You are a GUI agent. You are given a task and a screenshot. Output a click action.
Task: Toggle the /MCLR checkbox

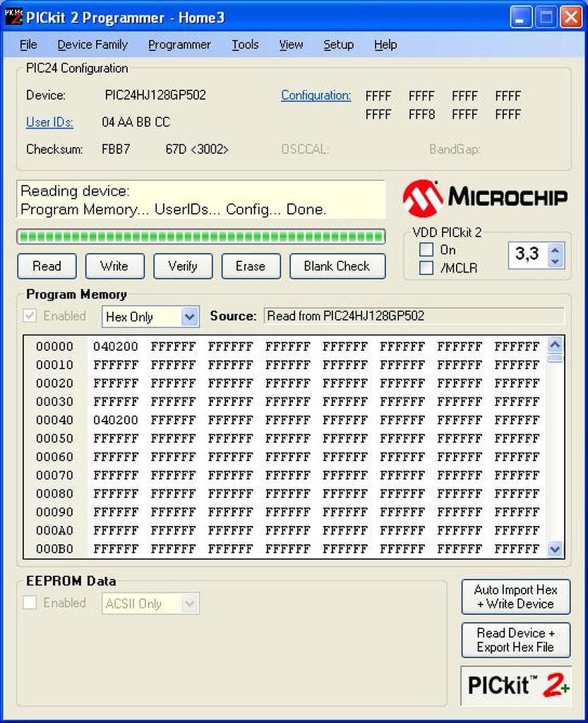coord(426,268)
